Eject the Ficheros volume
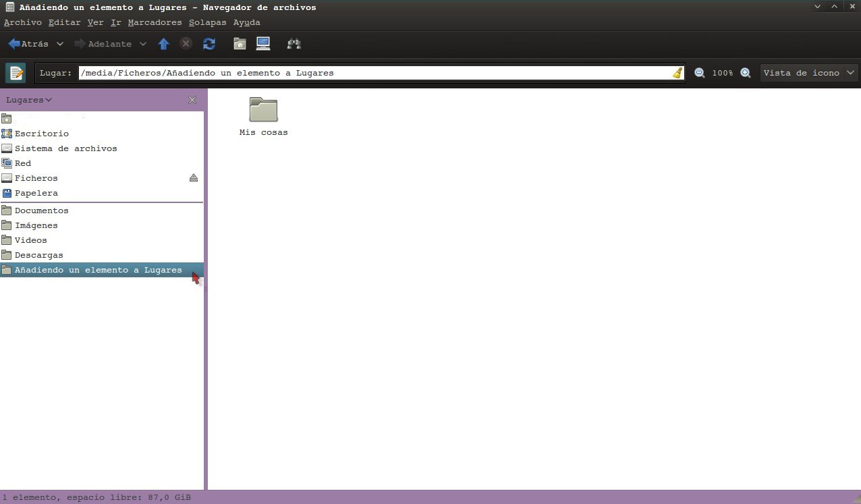The height and width of the screenshot is (504, 861). coord(194,178)
